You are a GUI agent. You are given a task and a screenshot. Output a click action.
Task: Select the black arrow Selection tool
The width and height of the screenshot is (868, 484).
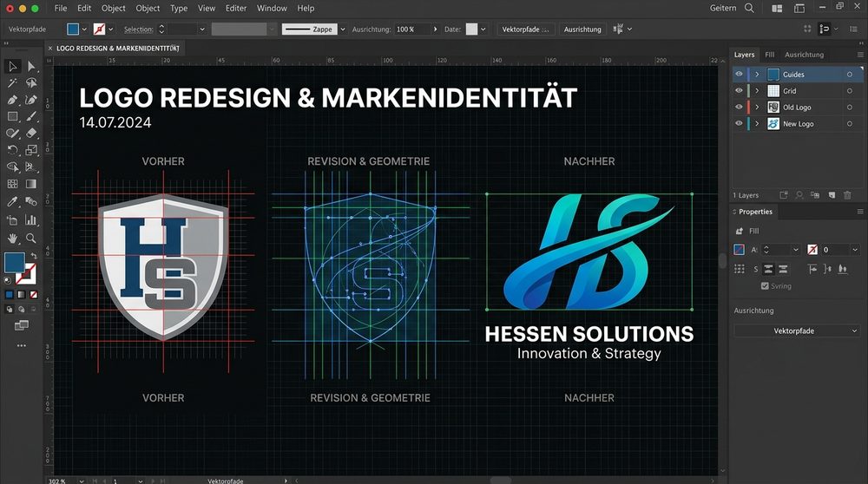click(x=12, y=67)
